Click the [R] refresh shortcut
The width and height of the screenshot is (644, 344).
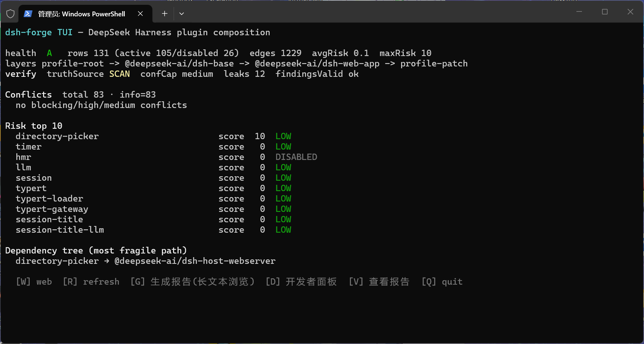pos(91,282)
